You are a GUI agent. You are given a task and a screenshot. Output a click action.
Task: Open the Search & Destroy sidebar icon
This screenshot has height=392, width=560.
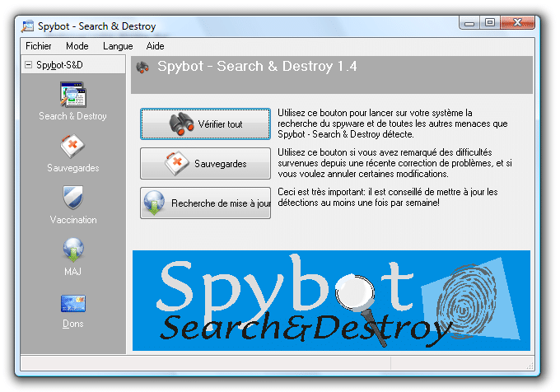click(x=72, y=95)
